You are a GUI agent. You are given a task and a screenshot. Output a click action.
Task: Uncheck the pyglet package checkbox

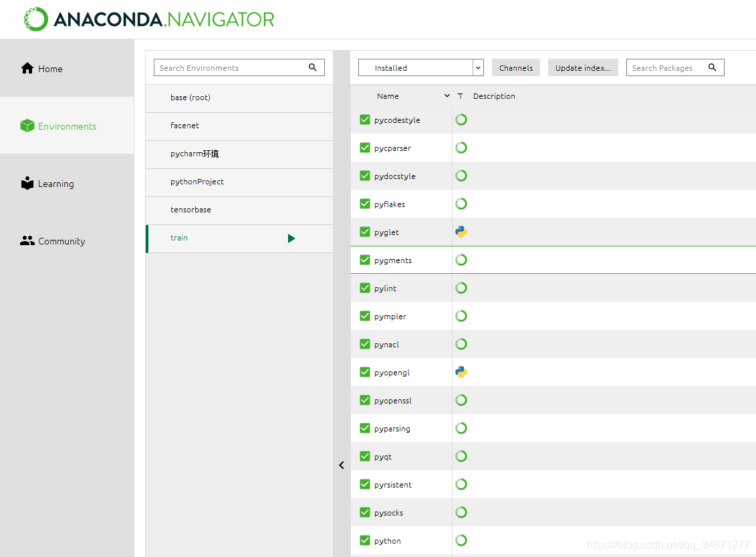(365, 232)
